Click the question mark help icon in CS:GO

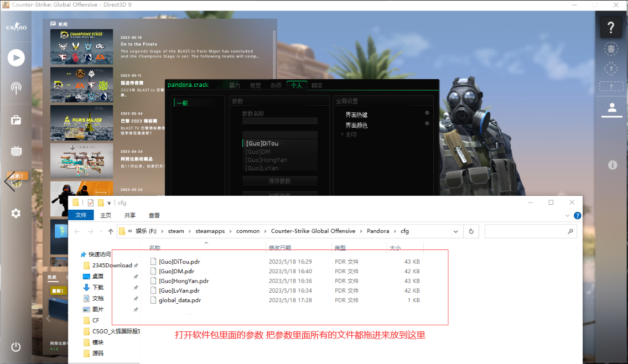click(611, 27)
